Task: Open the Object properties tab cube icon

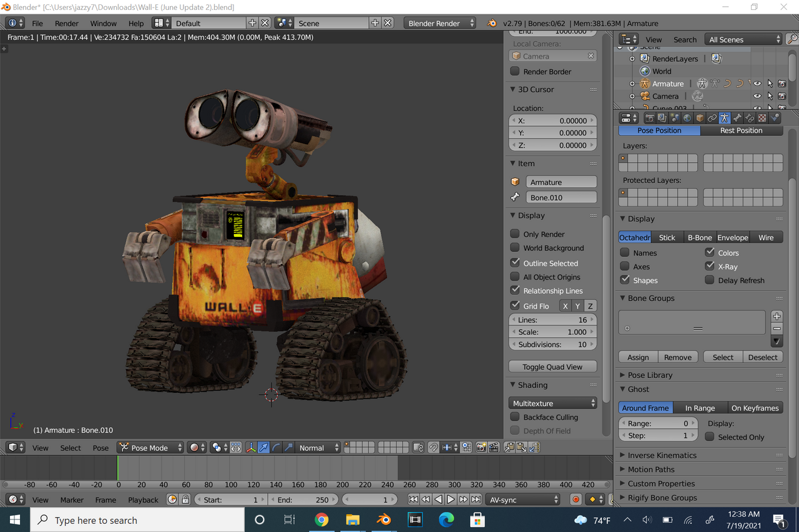Action: coord(700,117)
